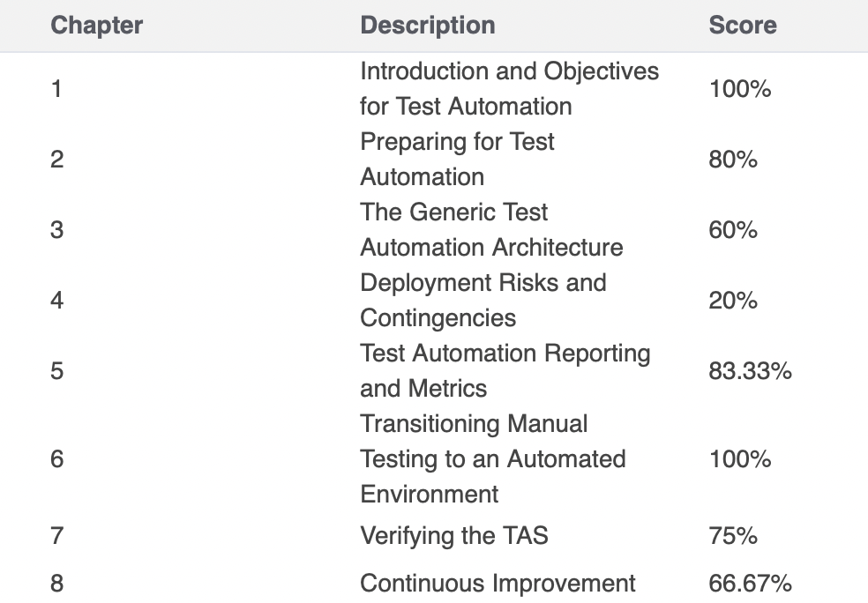The image size is (868, 603).
Task: Click the Chapter column header
Action: pyautogui.click(x=96, y=25)
